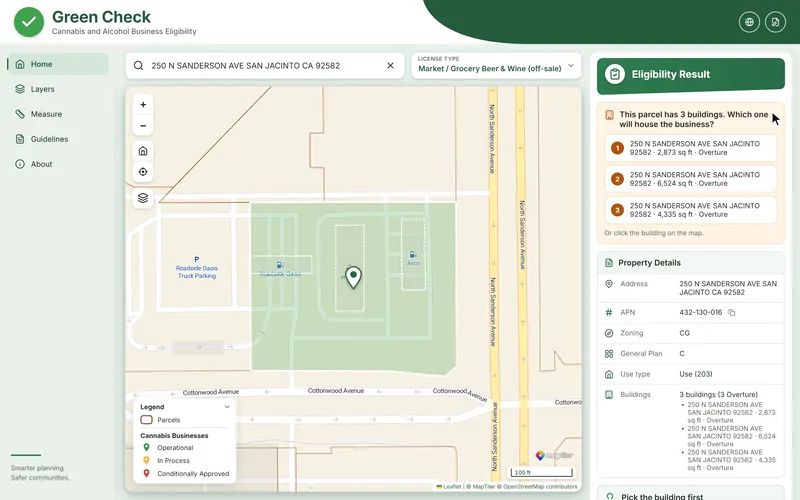Click the Use (203) value

[x=695, y=374]
